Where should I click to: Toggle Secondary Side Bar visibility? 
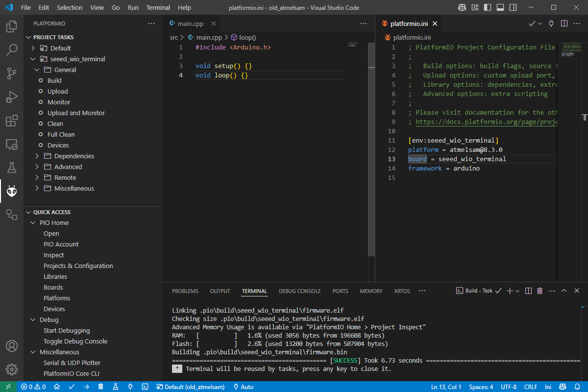(513, 7)
